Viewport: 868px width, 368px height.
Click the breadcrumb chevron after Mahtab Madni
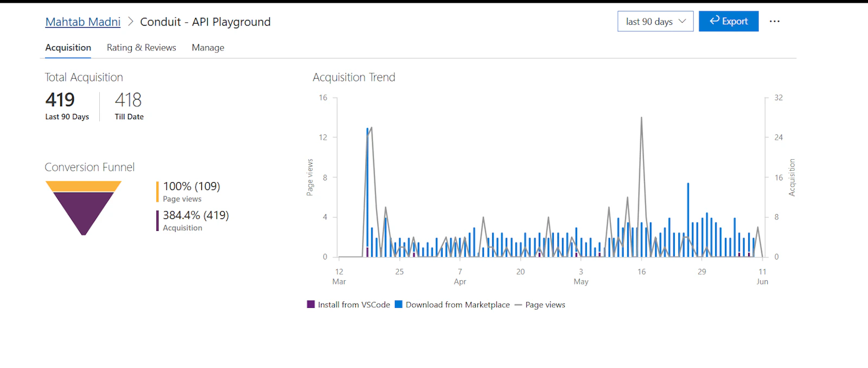(130, 22)
